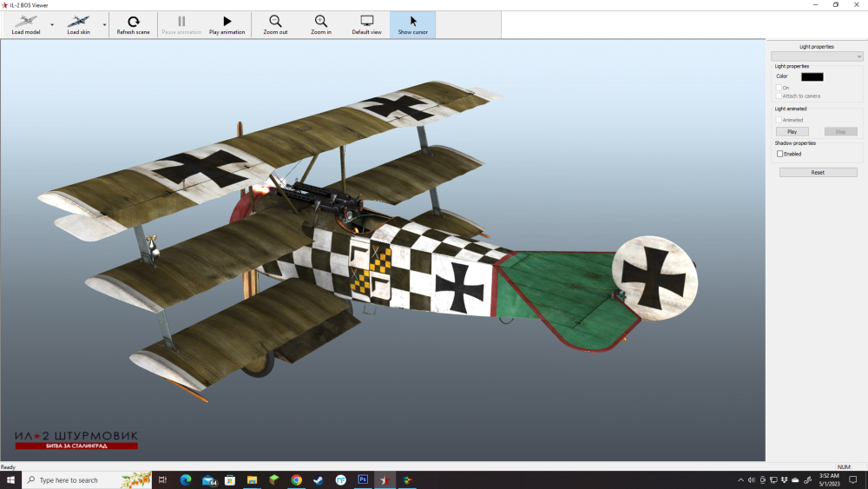Launch Google Chrome from the taskbar
Image resolution: width=868 pixels, height=489 pixels.
click(x=296, y=479)
